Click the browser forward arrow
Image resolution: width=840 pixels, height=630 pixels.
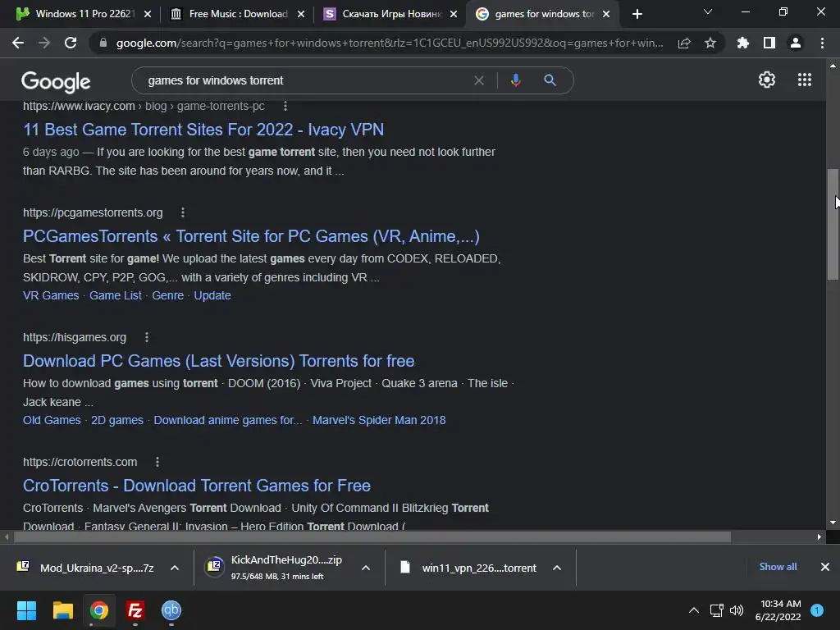pyautogui.click(x=44, y=43)
